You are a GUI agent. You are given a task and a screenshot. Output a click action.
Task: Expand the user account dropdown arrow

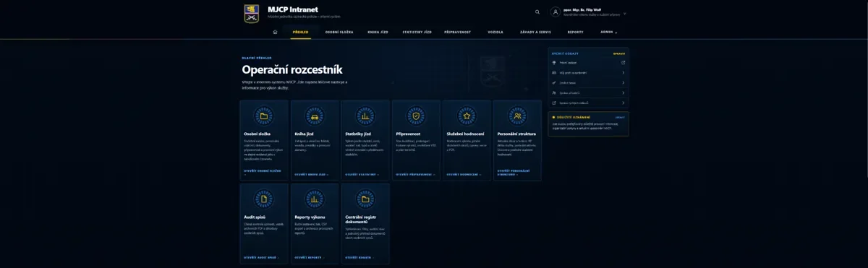point(624,13)
